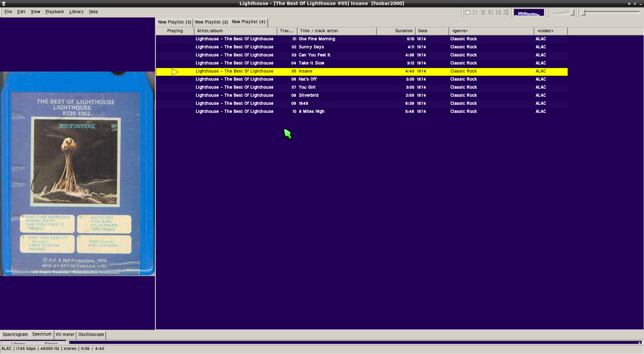
Task: Open the Help menu
Action: tap(94, 12)
